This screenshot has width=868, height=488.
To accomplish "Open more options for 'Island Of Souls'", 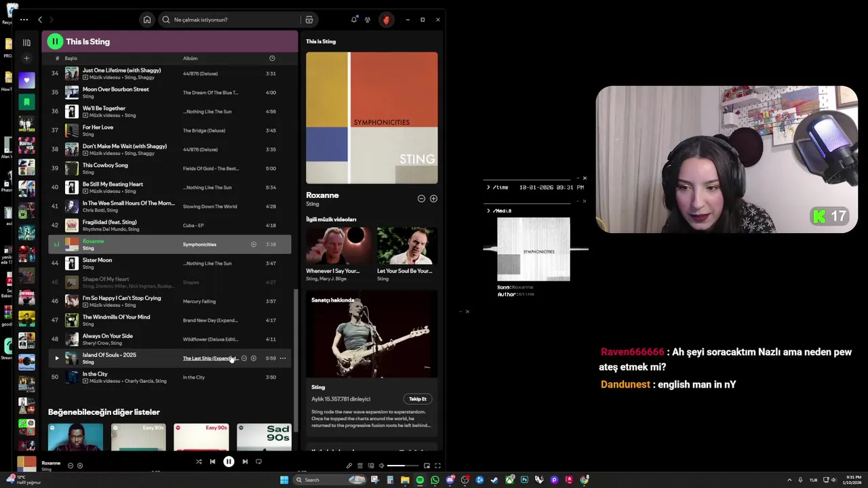I will (283, 358).
